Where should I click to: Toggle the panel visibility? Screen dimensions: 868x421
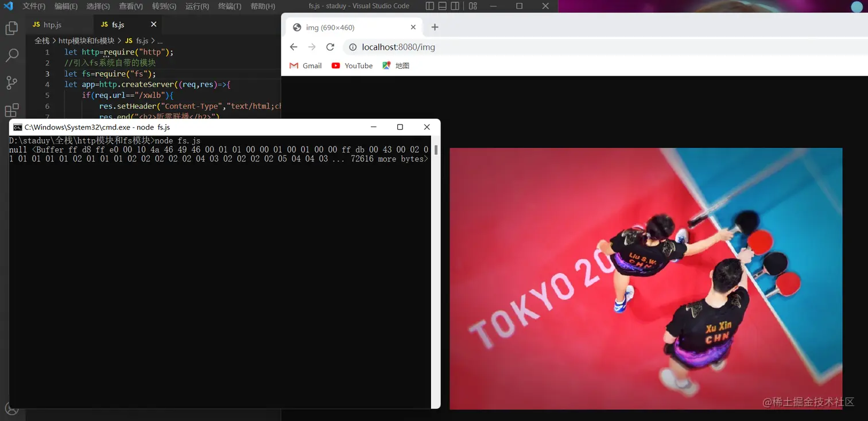pos(443,6)
